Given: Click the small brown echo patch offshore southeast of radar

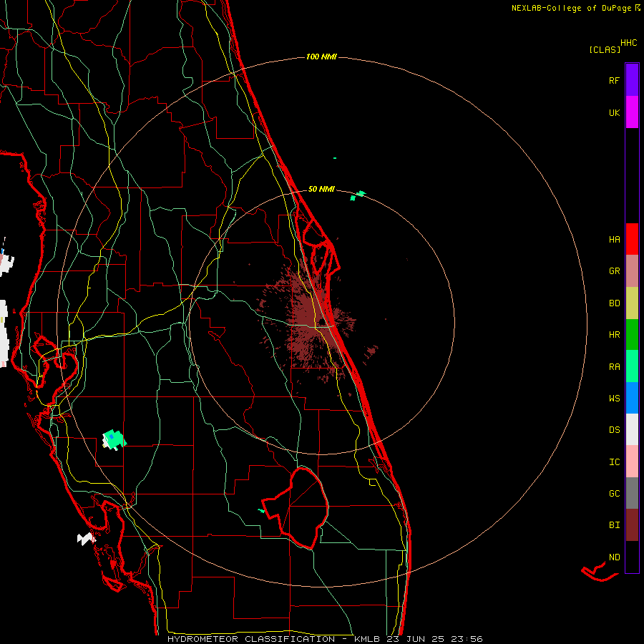Looking at the screenshot, I should [371, 351].
